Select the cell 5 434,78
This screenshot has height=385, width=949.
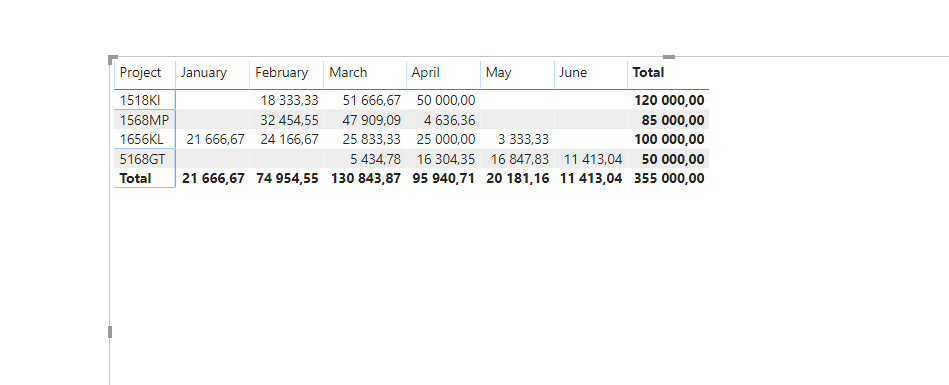pyautogui.click(x=375, y=160)
